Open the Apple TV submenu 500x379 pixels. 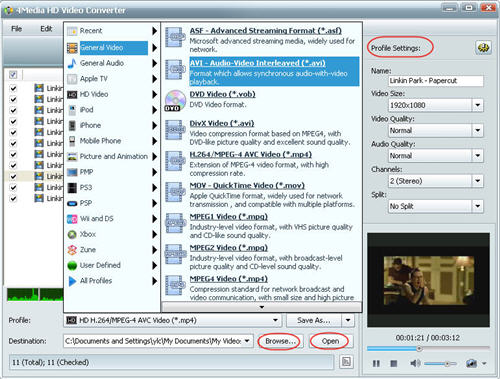point(112,79)
